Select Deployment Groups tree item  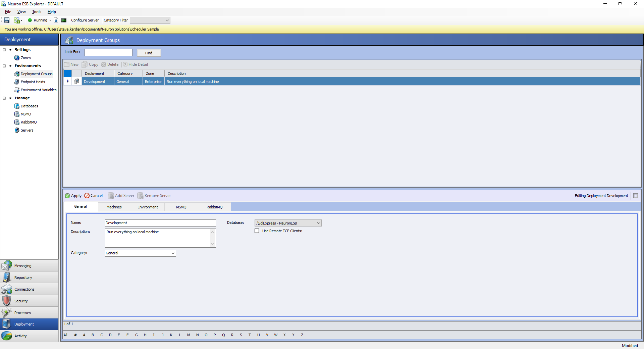(34, 74)
